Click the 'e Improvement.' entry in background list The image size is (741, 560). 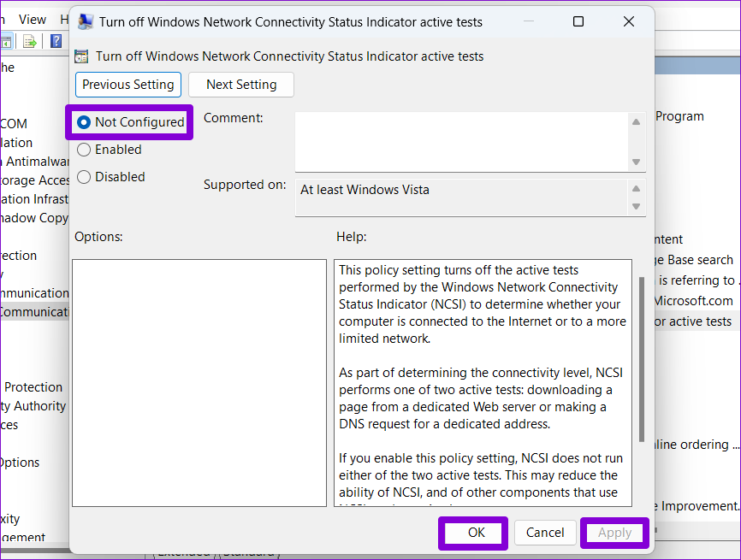[697, 506]
